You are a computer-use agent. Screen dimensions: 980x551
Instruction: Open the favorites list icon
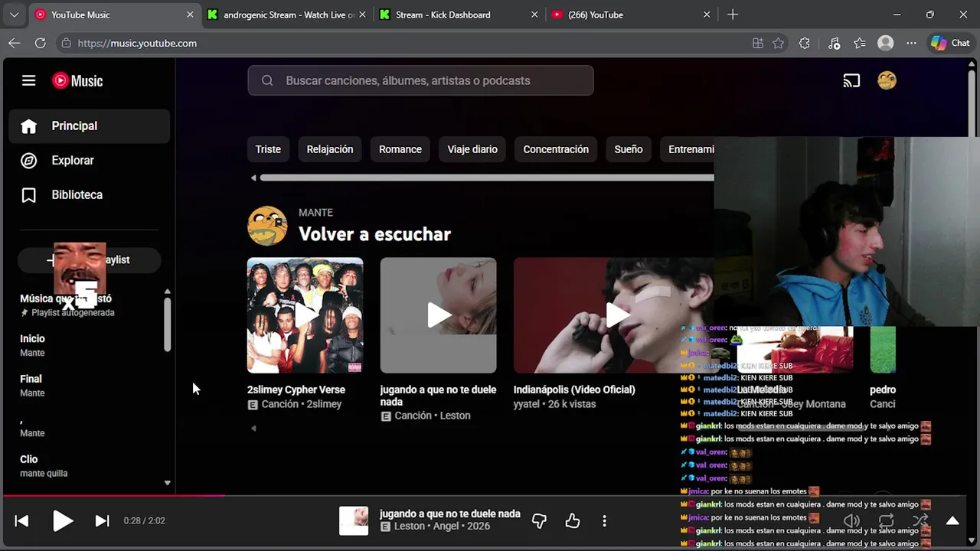(860, 44)
